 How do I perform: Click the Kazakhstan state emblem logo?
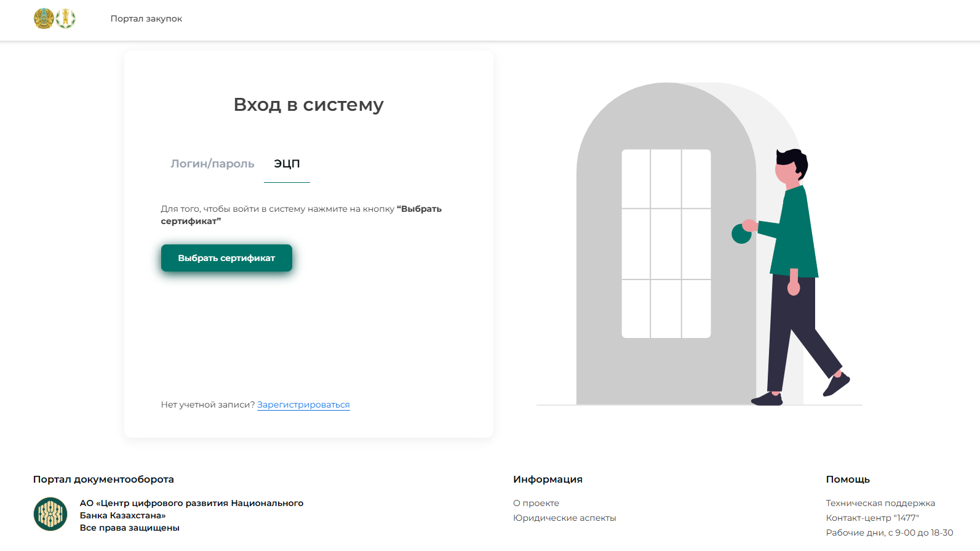(x=44, y=18)
